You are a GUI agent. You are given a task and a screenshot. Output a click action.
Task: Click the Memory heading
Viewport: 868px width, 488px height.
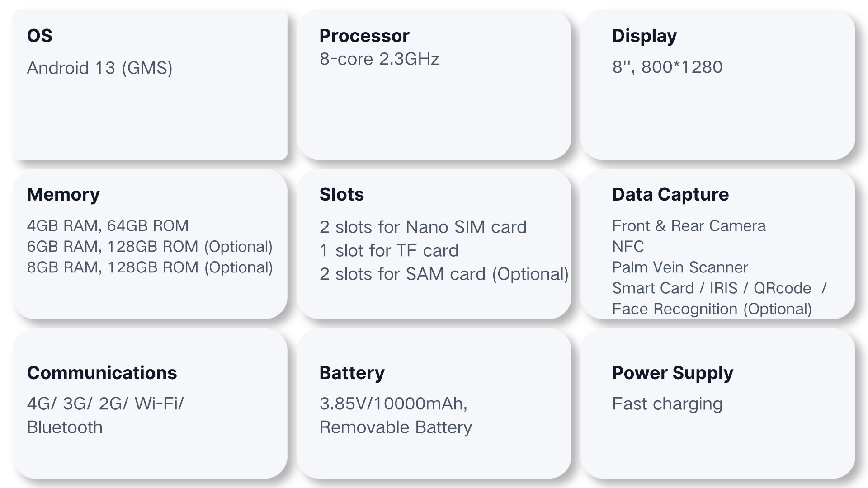[63, 194]
